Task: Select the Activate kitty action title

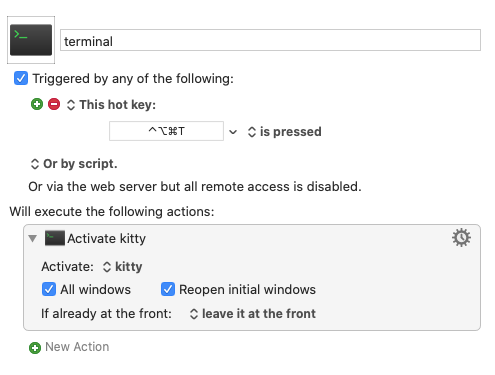Action: point(106,239)
